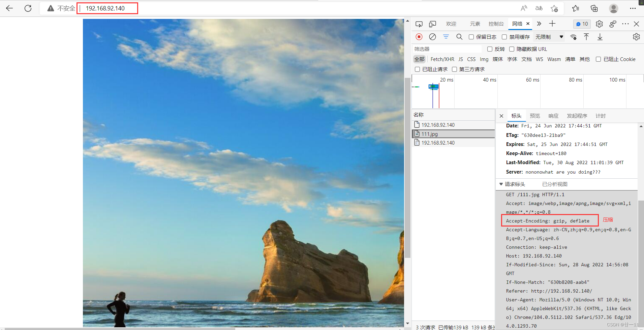Click the browser back arrow
644x330 pixels.
point(9,8)
